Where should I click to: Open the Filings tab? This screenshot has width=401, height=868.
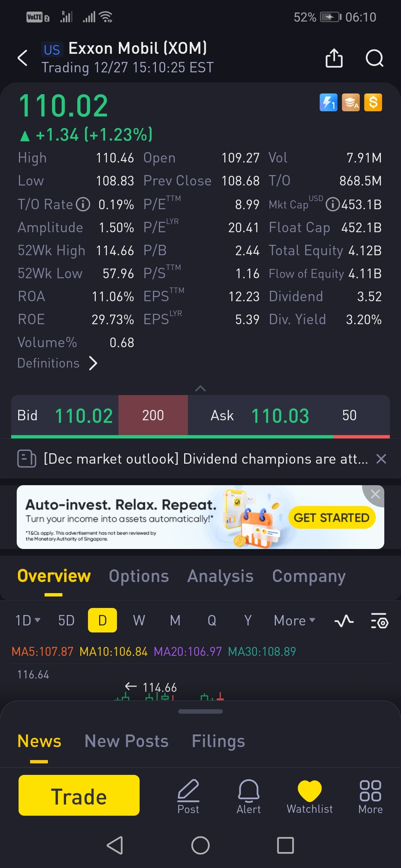tap(218, 741)
